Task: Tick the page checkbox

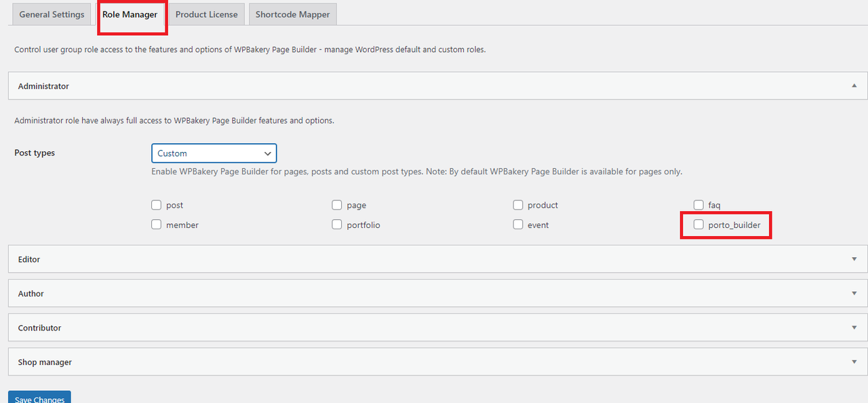Action: pyautogui.click(x=337, y=205)
